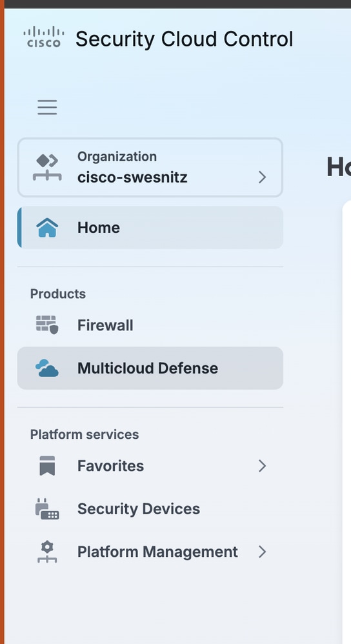351x644 pixels.
Task: Expand the Organization switcher chevron
Action: (263, 177)
